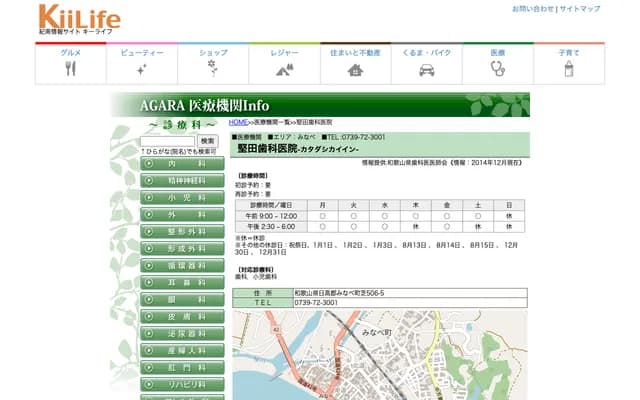
Task: Click on the みなべ町 map
Action: [x=380, y=355]
